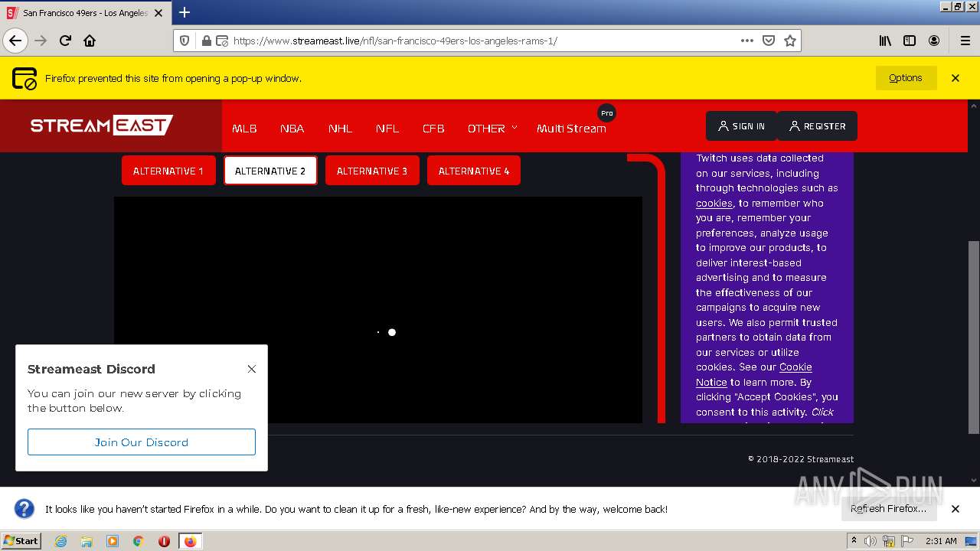Close the Streameast Discord popup

click(x=251, y=369)
